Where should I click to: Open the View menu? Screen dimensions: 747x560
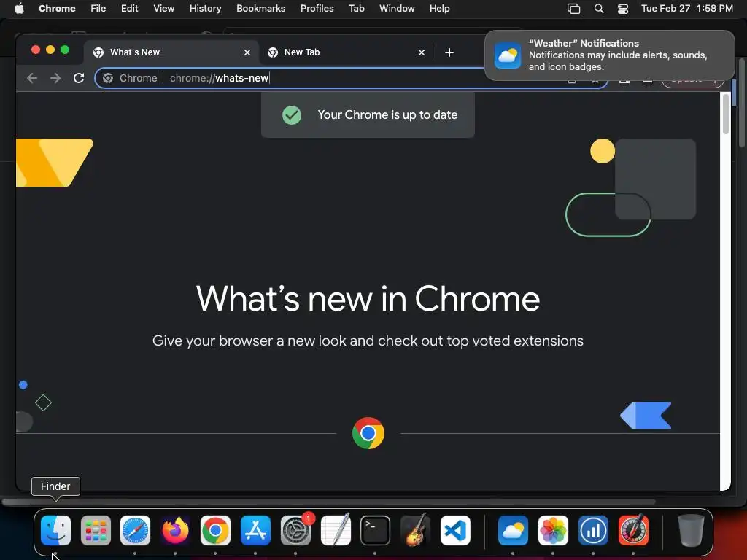tap(164, 9)
